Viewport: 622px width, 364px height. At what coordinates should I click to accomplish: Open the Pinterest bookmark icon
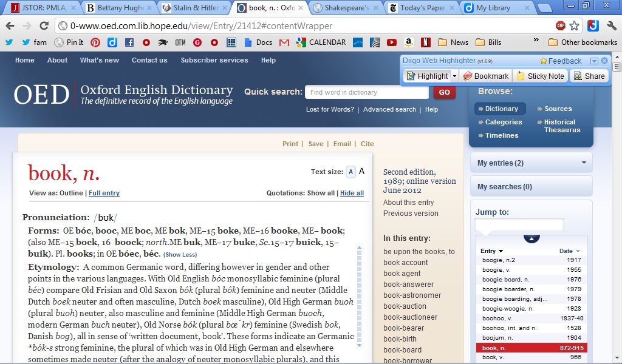pos(95,42)
